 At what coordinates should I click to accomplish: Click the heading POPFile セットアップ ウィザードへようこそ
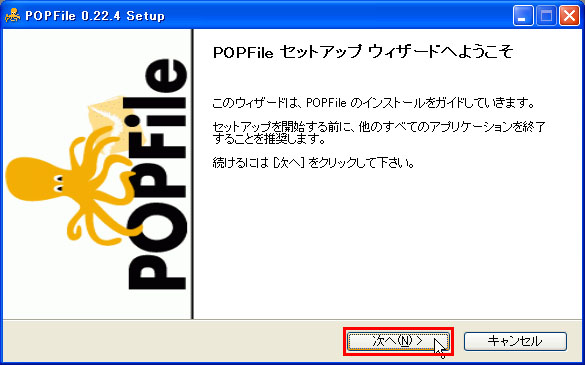tap(363, 53)
